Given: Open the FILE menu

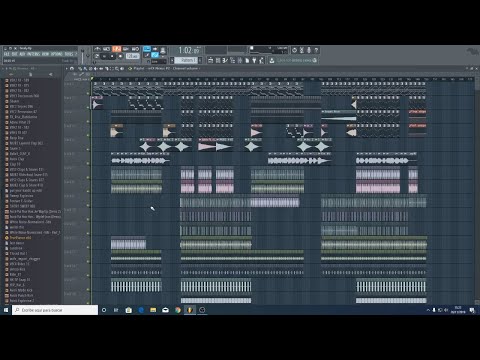Looking at the screenshot, I should (6, 54).
